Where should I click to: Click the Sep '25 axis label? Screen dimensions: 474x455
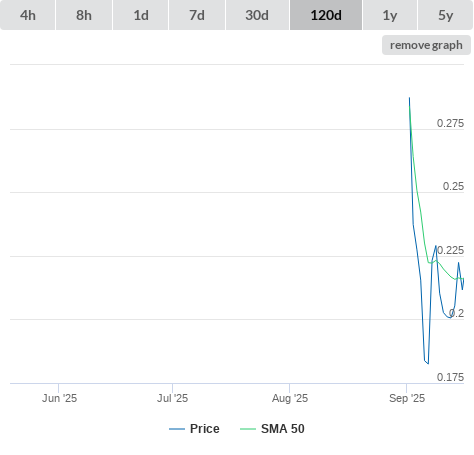(x=407, y=398)
